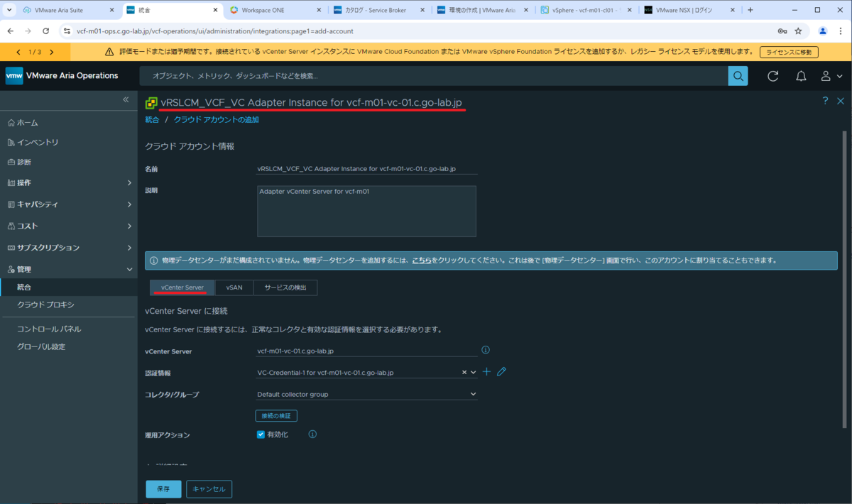The width and height of the screenshot is (852, 504).
Task: Select the vCenter Server tab
Action: pos(182,287)
